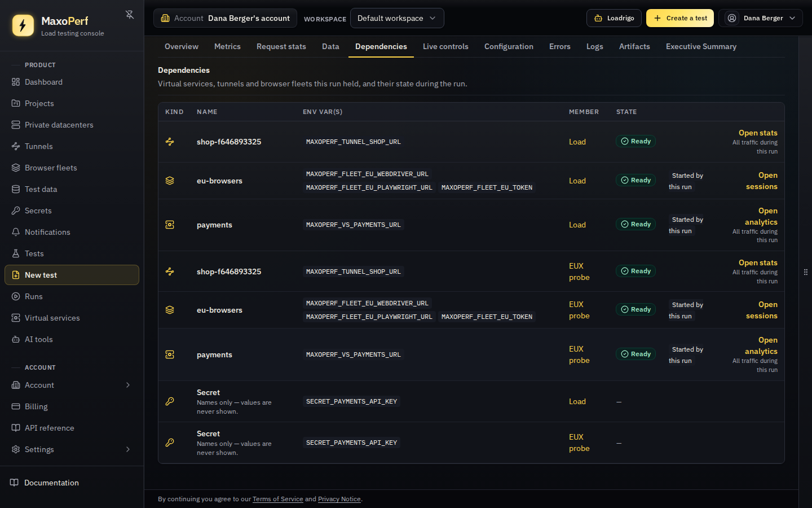Open sessions for Load eu-browsers

coord(762,181)
